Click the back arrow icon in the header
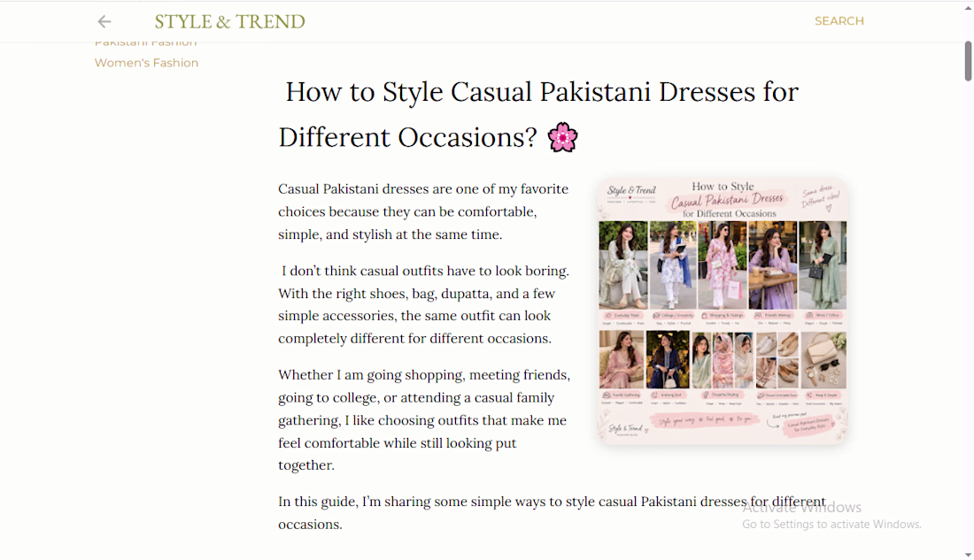The height and width of the screenshot is (560, 974). 104,22
